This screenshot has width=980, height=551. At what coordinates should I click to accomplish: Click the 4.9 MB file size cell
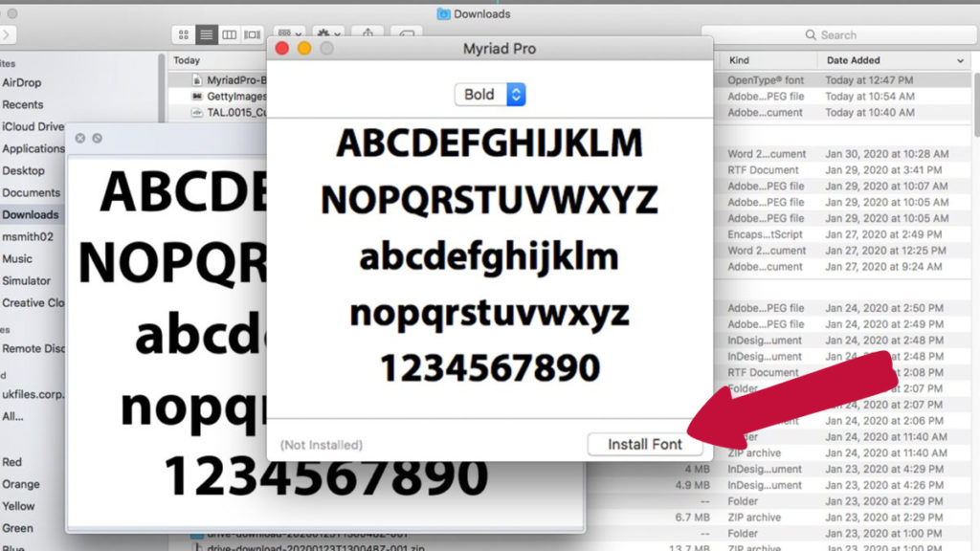[693, 485]
